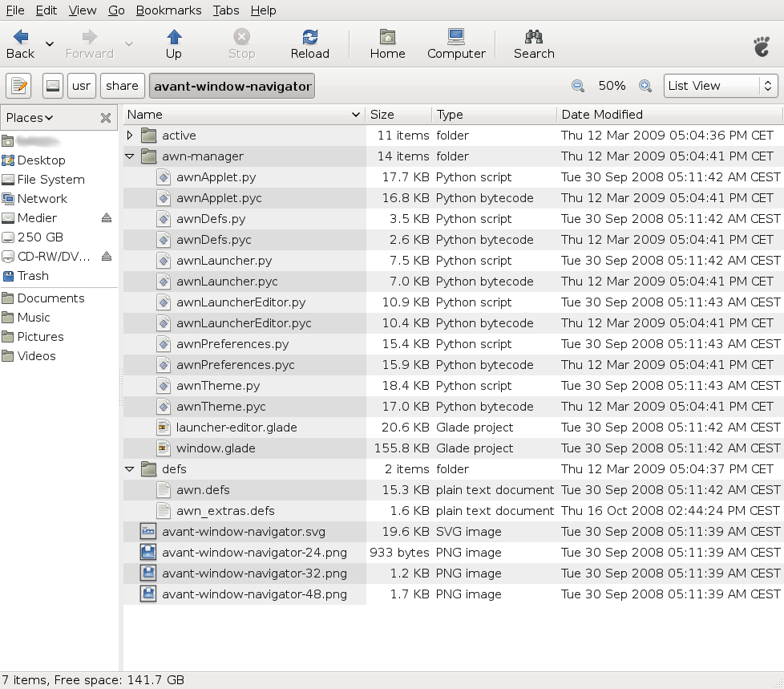This screenshot has width=784, height=689.
Task: Zoom in with the plus magnifier
Action: [645, 86]
